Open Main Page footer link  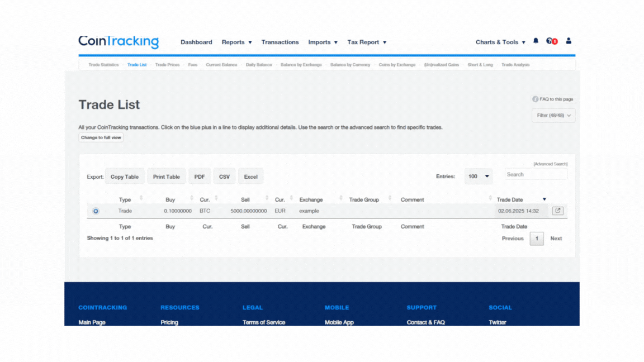point(92,322)
